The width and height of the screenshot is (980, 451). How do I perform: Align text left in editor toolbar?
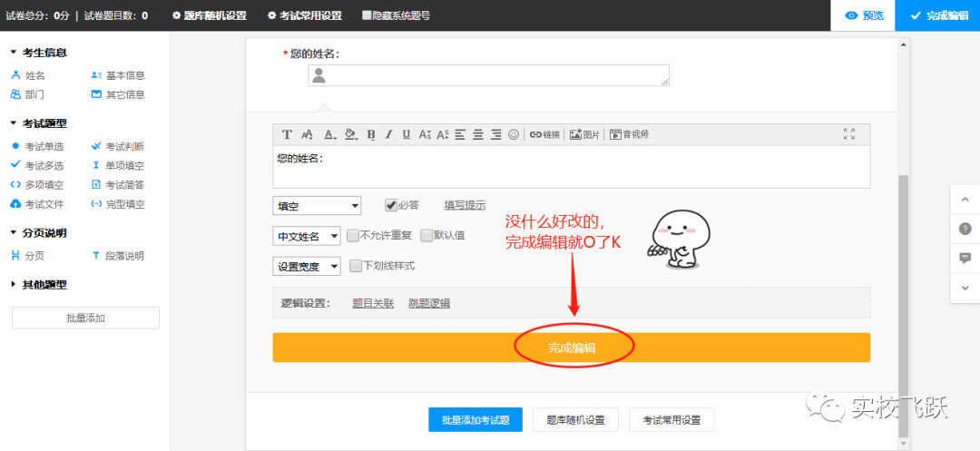click(x=460, y=134)
